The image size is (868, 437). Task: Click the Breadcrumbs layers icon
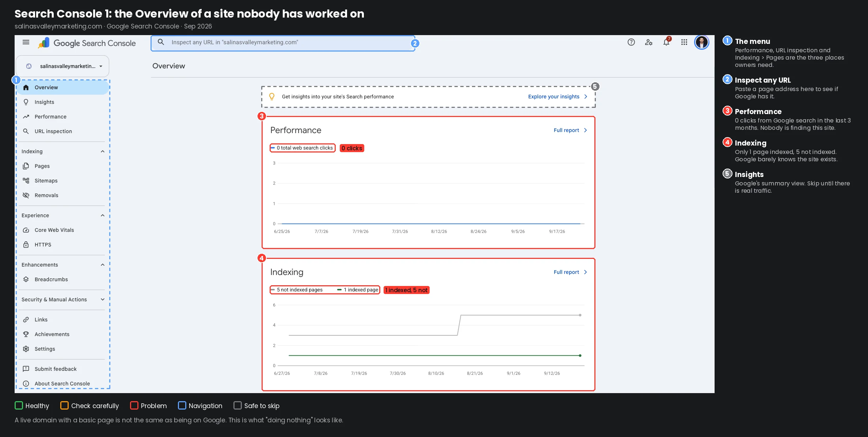[x=26, y=279]
